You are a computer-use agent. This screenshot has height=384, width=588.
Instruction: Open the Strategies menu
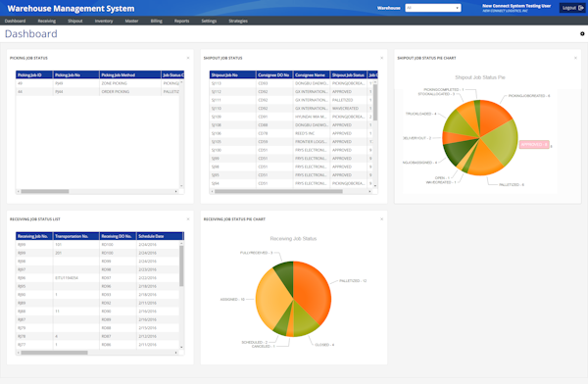pos(238,21)
